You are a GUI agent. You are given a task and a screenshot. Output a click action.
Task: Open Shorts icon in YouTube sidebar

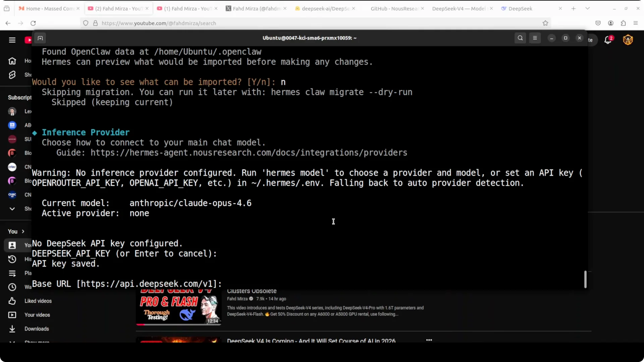click(12, 75)
